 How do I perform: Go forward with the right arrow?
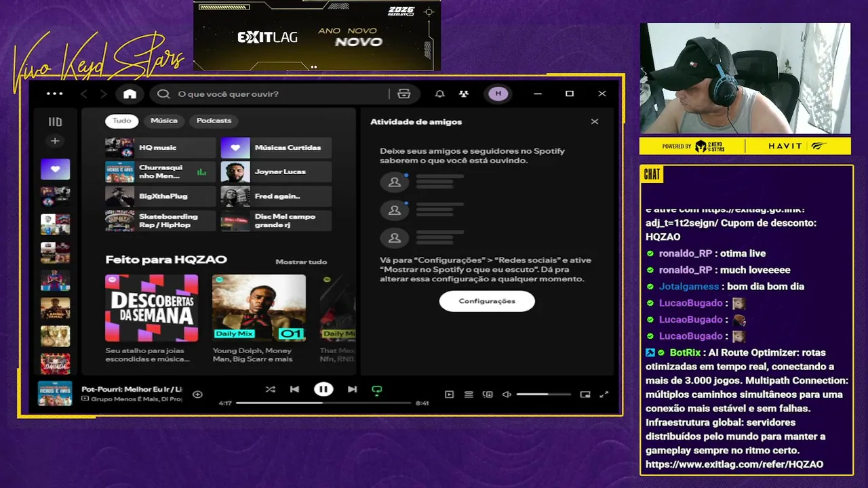click(x=103, y=94)
